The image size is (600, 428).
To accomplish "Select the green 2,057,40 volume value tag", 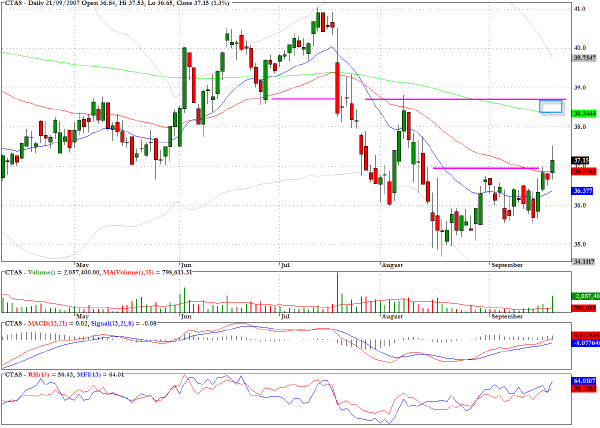I will (x=585, y=296).
